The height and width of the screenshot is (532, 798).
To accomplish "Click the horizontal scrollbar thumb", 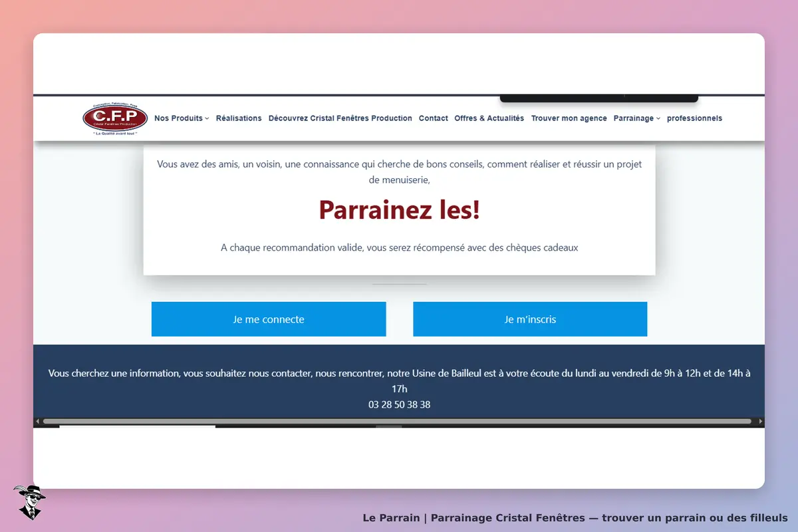I will 397,421.
